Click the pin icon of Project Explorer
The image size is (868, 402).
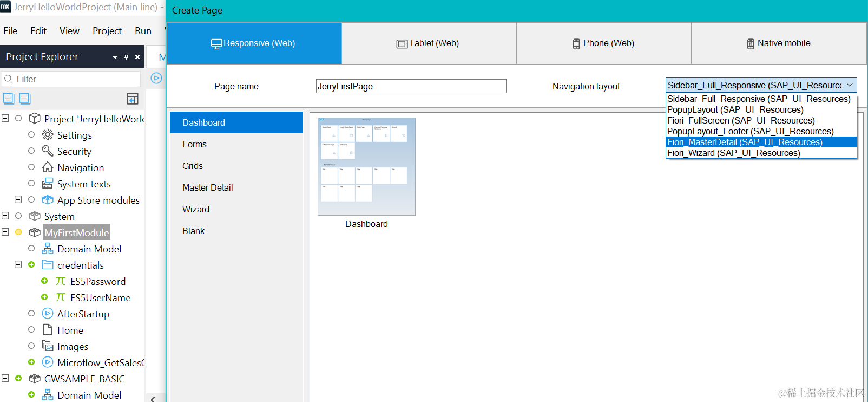pos(126,57)
